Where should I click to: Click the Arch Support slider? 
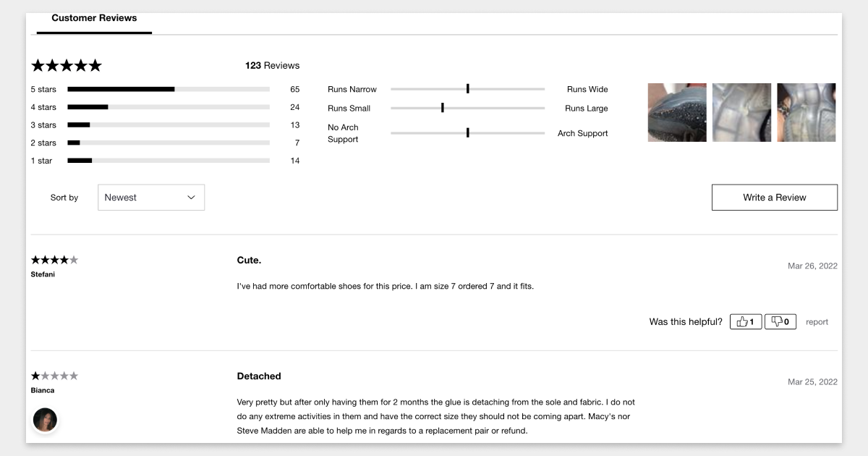pyautogui.click(x=467, y=133)
